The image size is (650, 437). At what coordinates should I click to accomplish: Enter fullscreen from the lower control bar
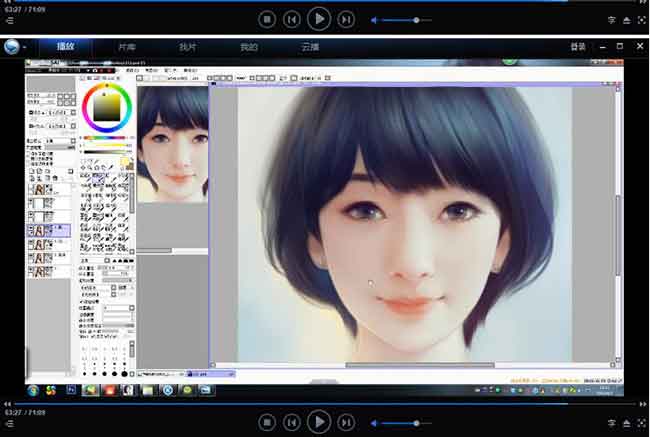642,423
